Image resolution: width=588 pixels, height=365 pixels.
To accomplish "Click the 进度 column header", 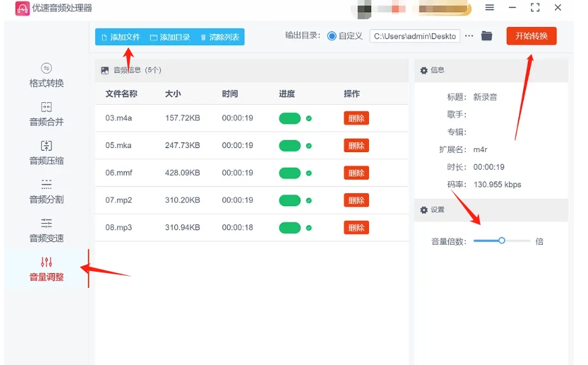I will coord(287,93).
